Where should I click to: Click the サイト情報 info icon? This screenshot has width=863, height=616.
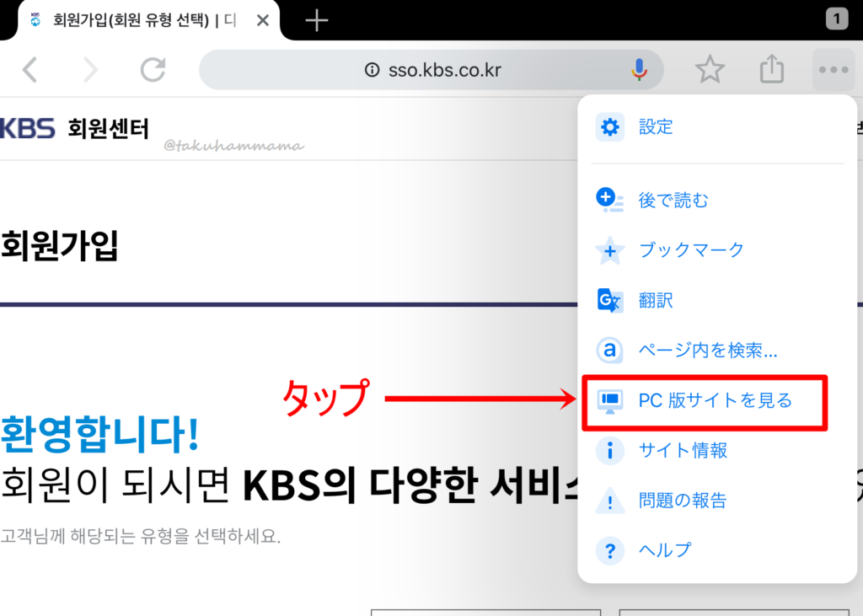(610, 451)
